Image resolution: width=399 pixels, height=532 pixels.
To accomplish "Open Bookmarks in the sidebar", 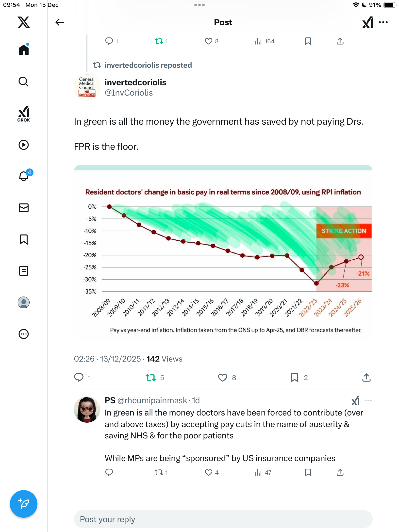I will 24,239.
